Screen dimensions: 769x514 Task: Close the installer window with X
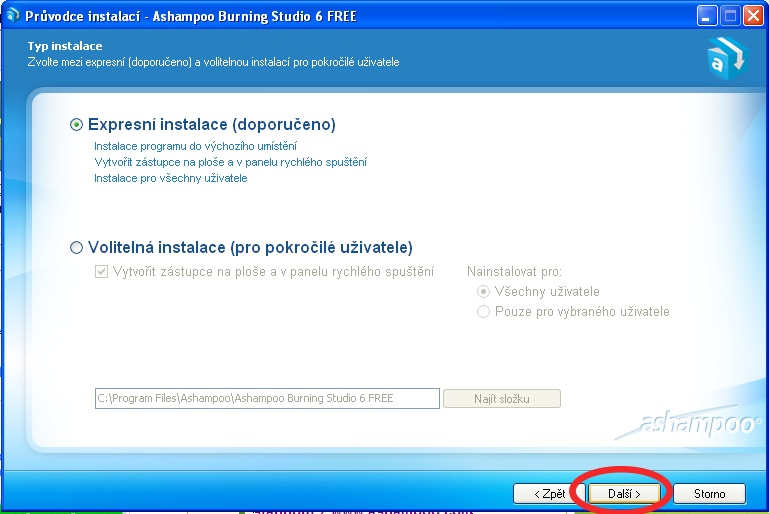point(753,16)
